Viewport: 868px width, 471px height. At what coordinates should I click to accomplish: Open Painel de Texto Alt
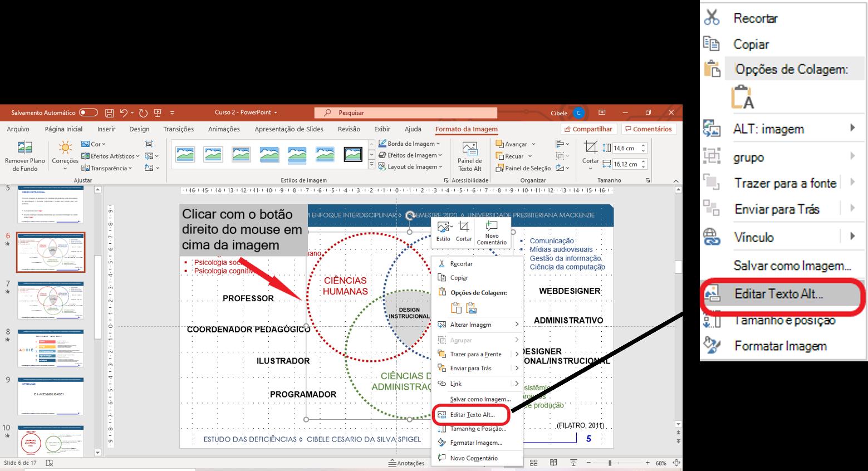[470, 156]
